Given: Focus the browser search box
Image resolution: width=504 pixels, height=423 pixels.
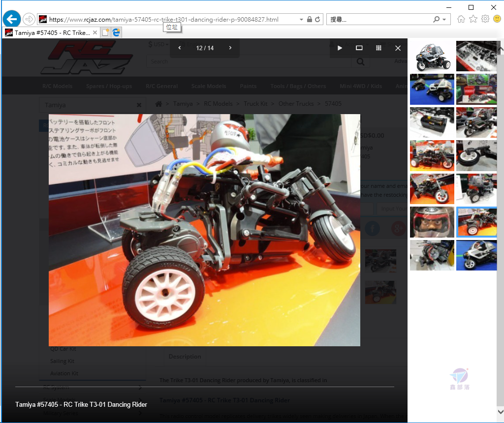Looking at the screenshot, I should 379,19.
